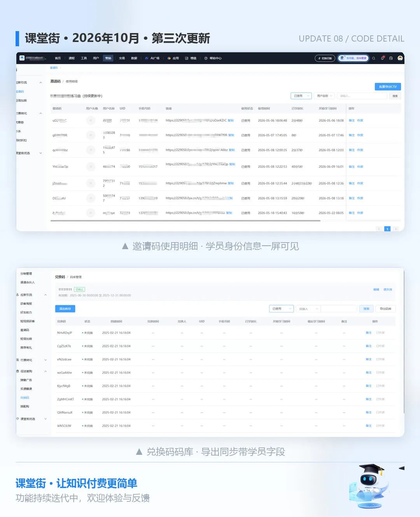Image resolution: width=420 pixels, height=517 pixels.
Task: Expand 课堂街优选 in the lower sidebar
Action: (45, 419)
